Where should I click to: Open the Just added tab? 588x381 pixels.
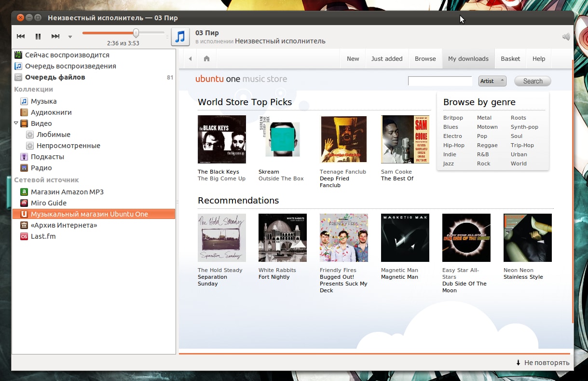coord(387,59)
